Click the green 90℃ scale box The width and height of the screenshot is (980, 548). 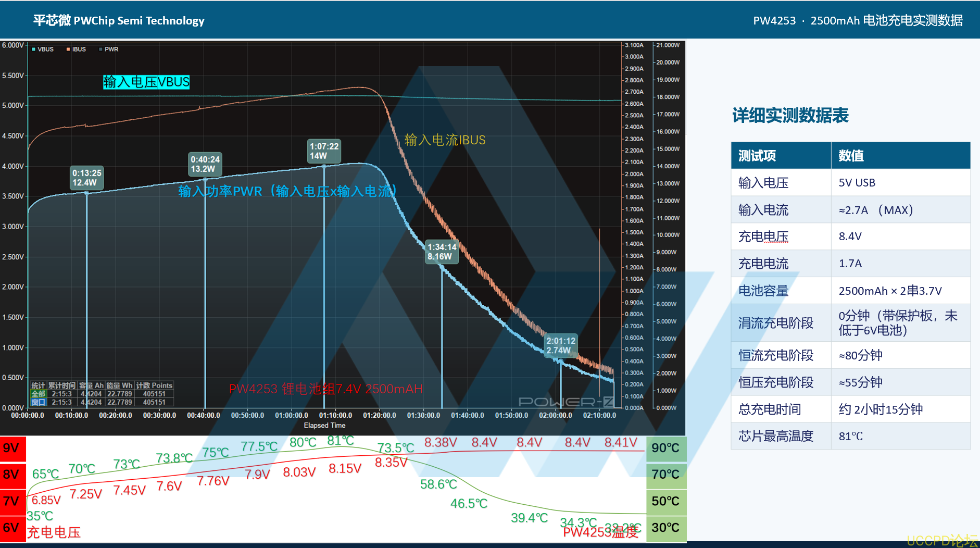pyautogui.click(x=666, y=449)
